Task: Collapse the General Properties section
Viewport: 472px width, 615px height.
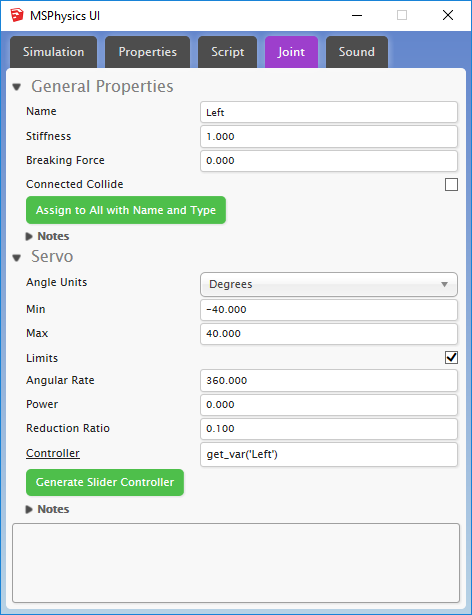Action: click(x=16, y=87)
